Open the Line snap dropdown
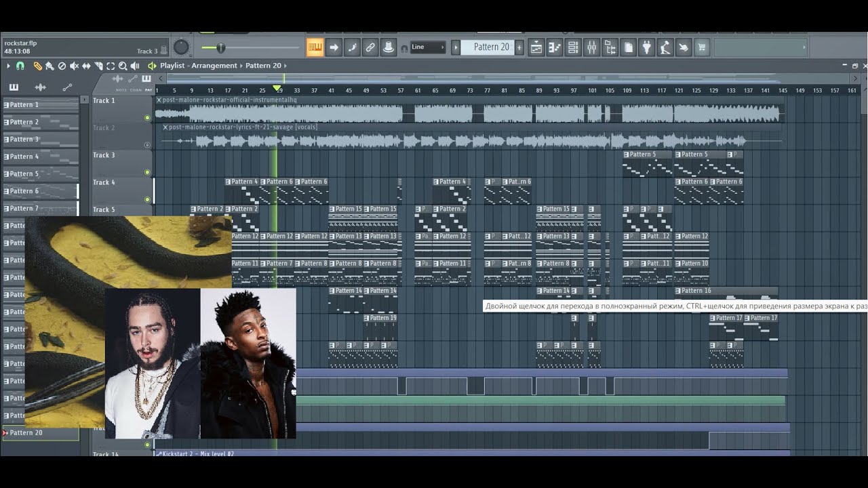The height and width of the screenshot is (488, 868). 428,47
